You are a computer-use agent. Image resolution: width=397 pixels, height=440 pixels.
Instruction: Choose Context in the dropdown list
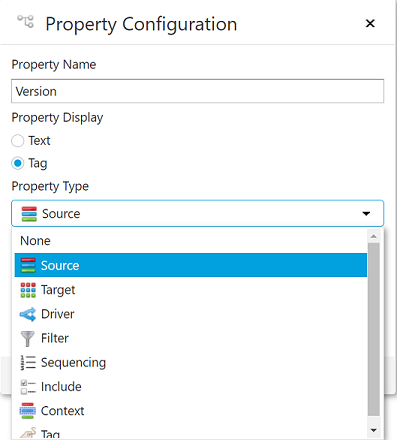[191, 411]
